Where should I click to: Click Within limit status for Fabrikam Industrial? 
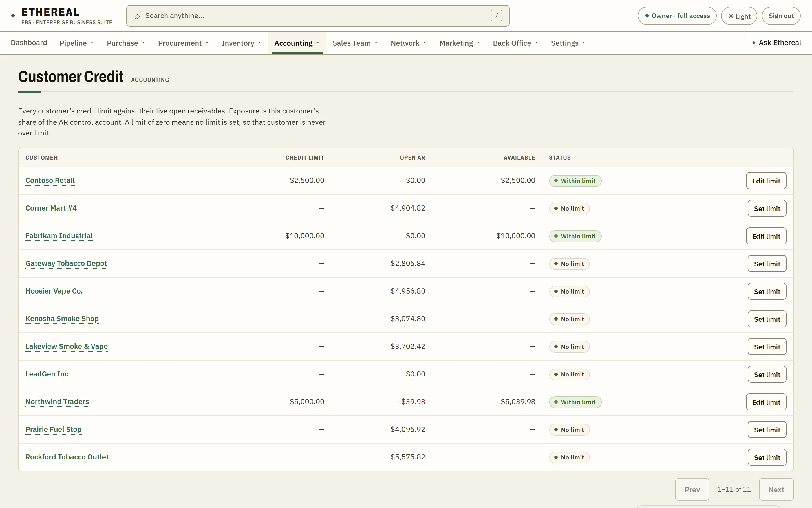point(575,236)
